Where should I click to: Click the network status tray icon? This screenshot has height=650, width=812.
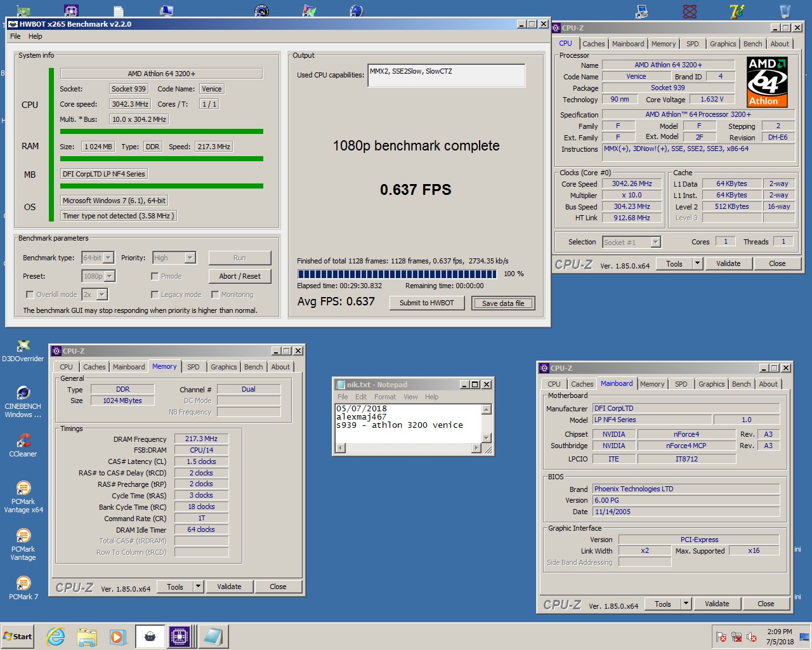[737, 637]
